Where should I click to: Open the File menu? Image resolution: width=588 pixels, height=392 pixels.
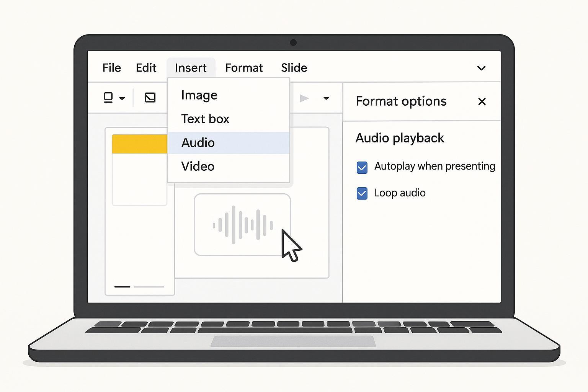111,68
